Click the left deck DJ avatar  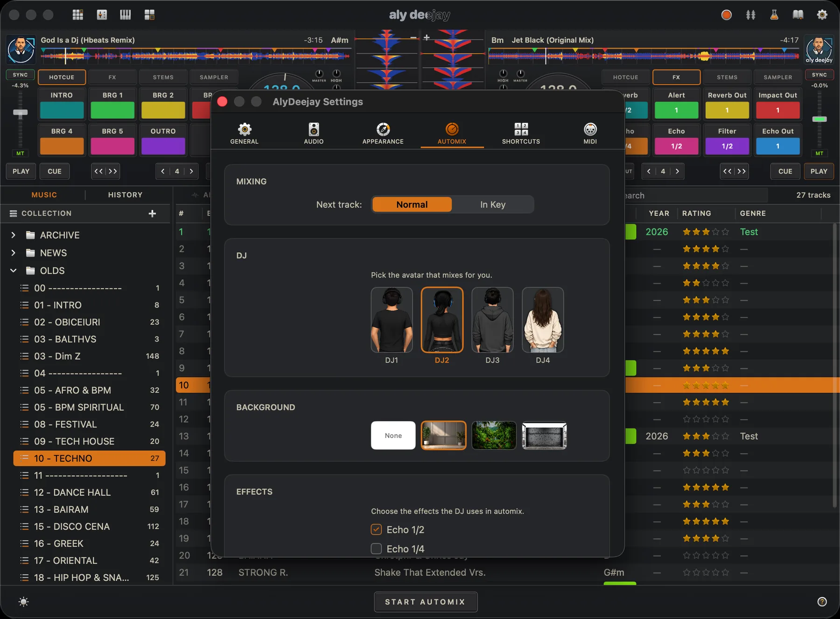21,49
